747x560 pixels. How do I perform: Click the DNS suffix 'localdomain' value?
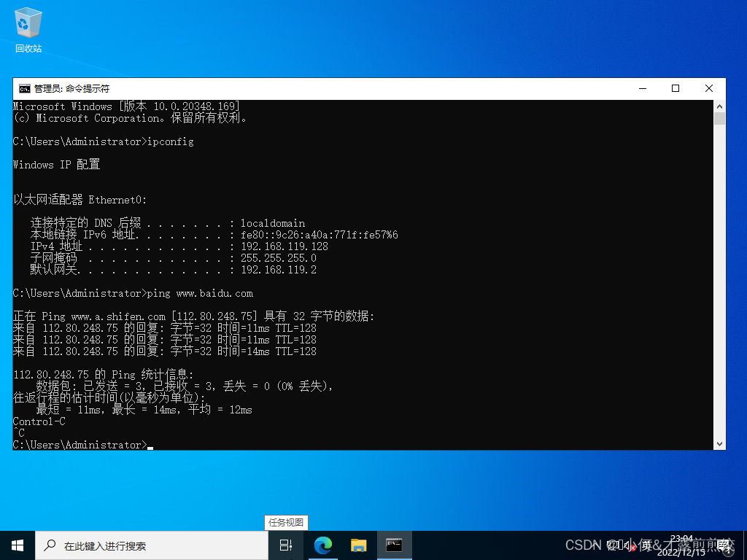(x=273, y=223)
